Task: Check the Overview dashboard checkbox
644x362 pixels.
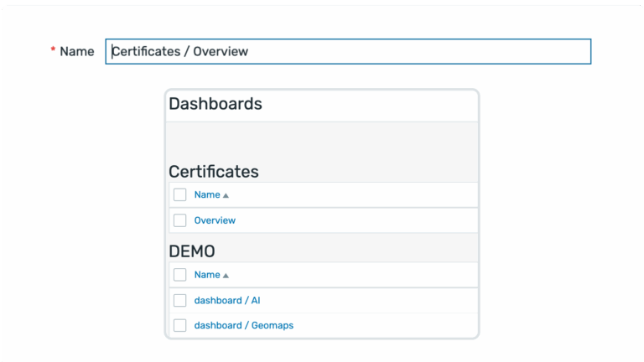Action: point(180,220)
